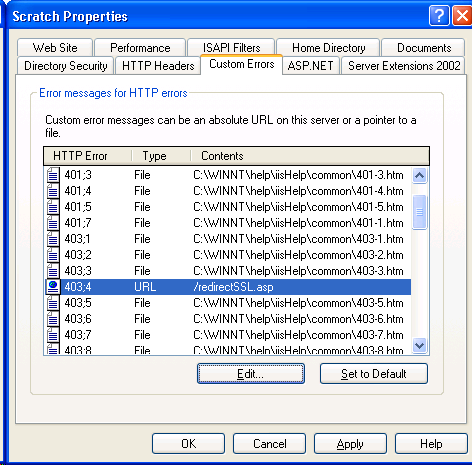Select the Home Directory tab
The height and width of the screenshot is (465, 472).
328,48
